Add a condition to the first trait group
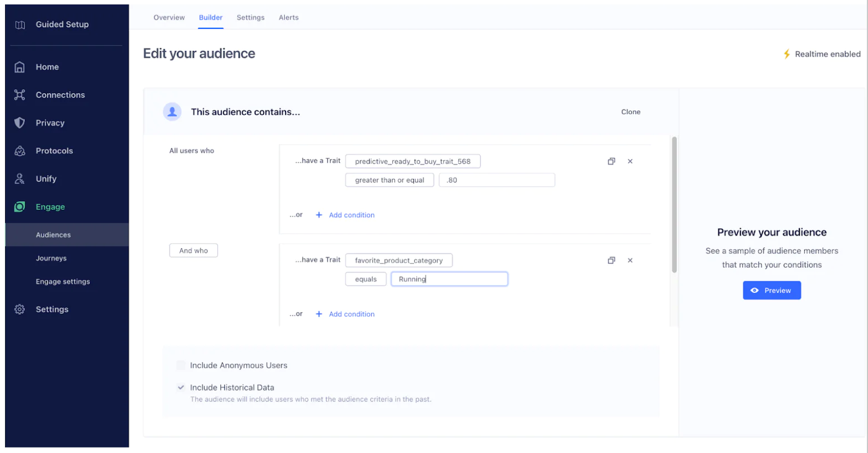 point(349,214)
